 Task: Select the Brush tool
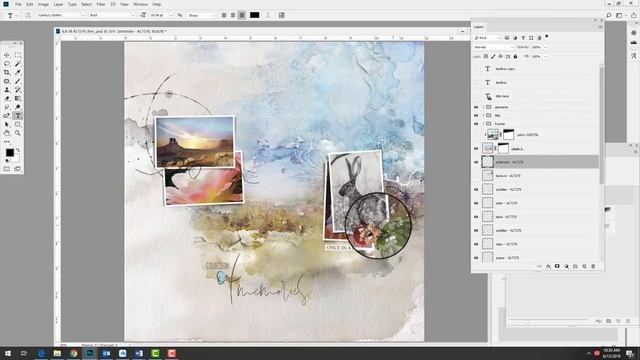click(x=18, y=81)
